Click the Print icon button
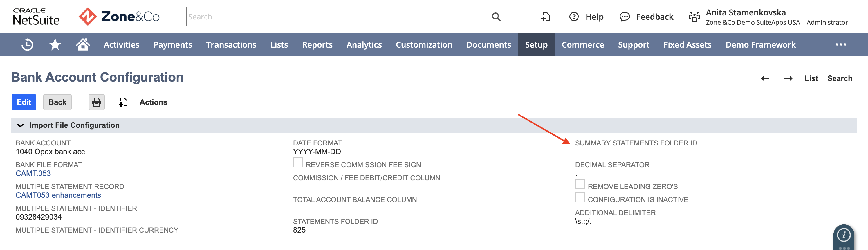The height and width of the screenshot is (250, 868). pos(97,102)
